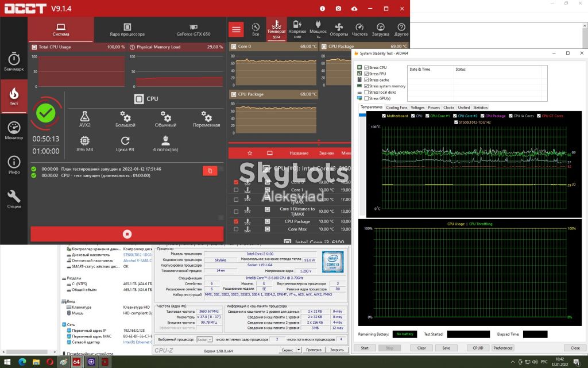Click the OCCT cloud upload icon
The image size is (588, 368).
coord(354,8)
